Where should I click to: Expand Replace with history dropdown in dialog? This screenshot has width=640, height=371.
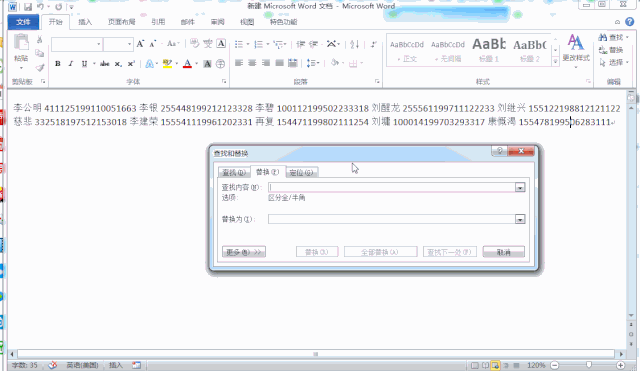coord(520,219)
